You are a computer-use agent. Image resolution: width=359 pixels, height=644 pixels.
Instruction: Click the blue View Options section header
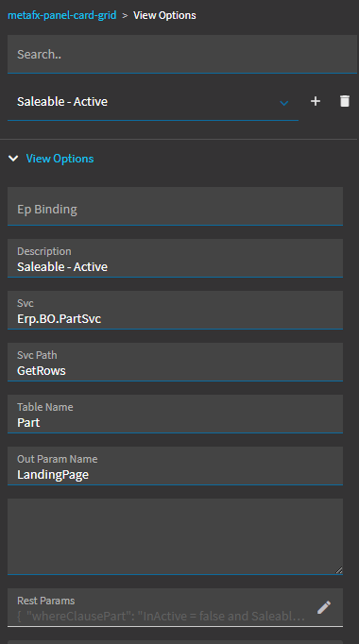click(x=60, y=158)
